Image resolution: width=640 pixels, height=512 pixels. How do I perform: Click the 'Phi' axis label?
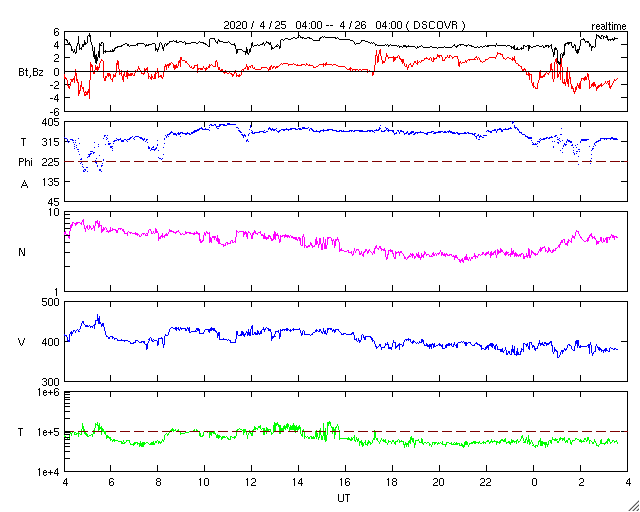(x=25, y=162)
